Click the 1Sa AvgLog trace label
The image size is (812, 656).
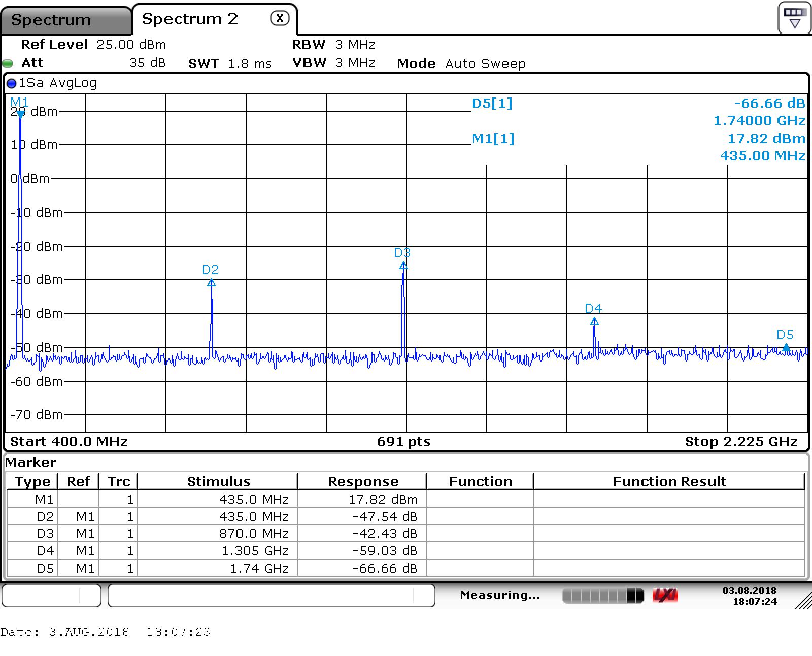pyautogui.click(x=58, y=83)
